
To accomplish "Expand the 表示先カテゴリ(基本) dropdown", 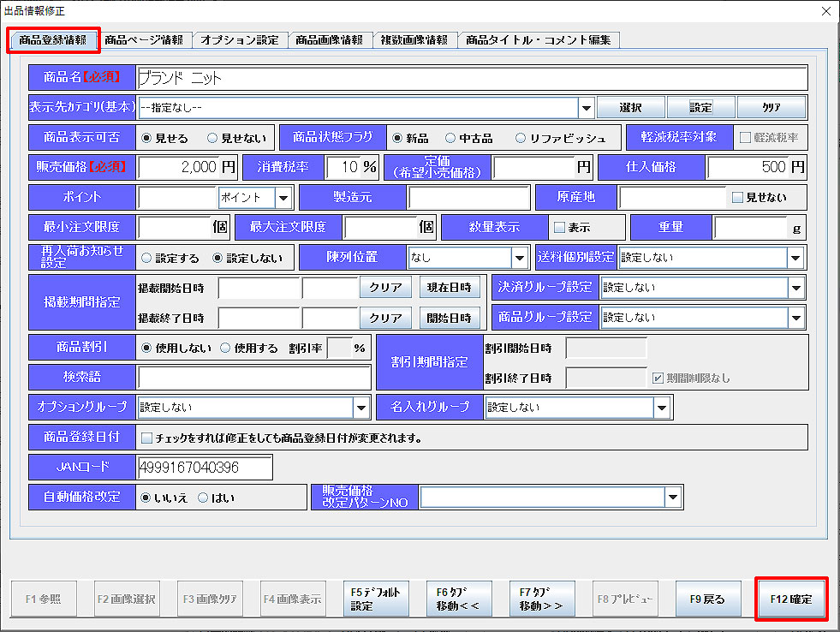I will 587,108.
